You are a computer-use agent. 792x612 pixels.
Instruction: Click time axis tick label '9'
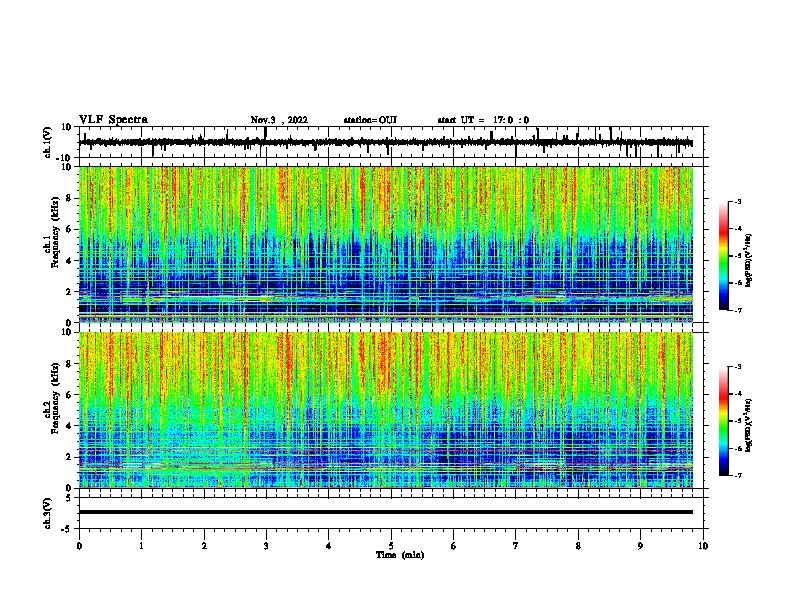(x=640, y=546)
